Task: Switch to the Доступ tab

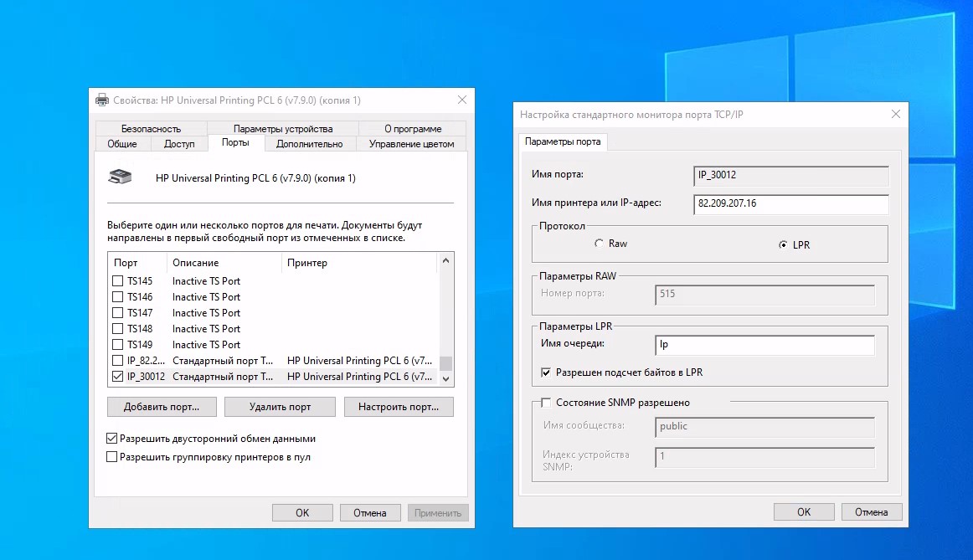Action: tap(179, 144)
